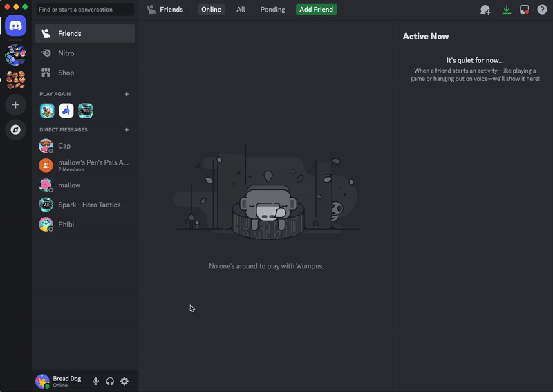Click the Bread Dog username in user panel

point(67,378)
